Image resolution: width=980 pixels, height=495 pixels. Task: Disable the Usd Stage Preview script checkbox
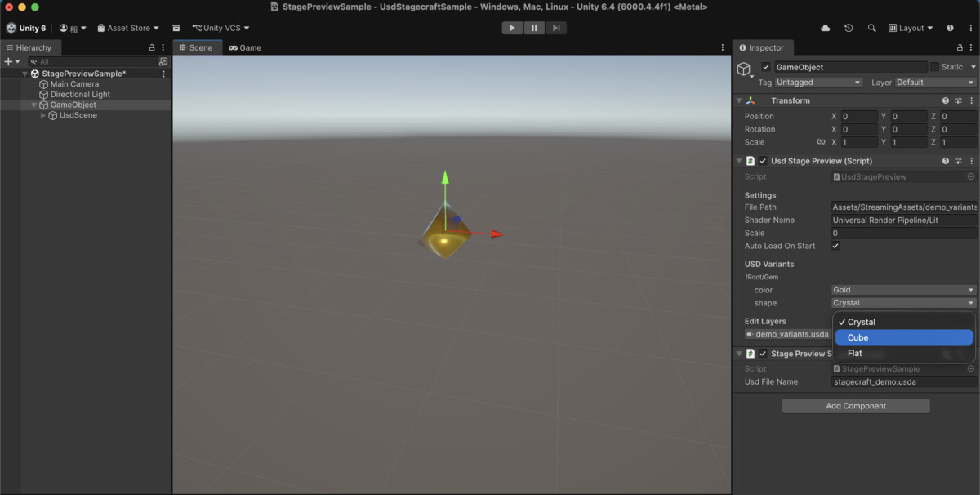[763, 161]
